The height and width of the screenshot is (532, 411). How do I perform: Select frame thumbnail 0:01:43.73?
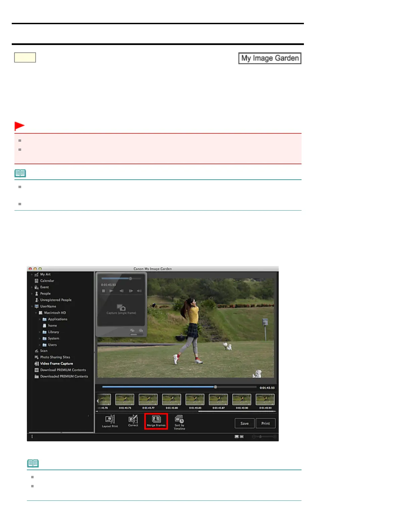125,400
